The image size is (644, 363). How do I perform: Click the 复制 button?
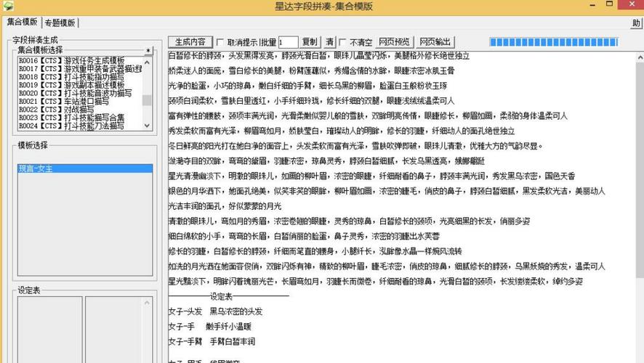click(x=309, y=42)
